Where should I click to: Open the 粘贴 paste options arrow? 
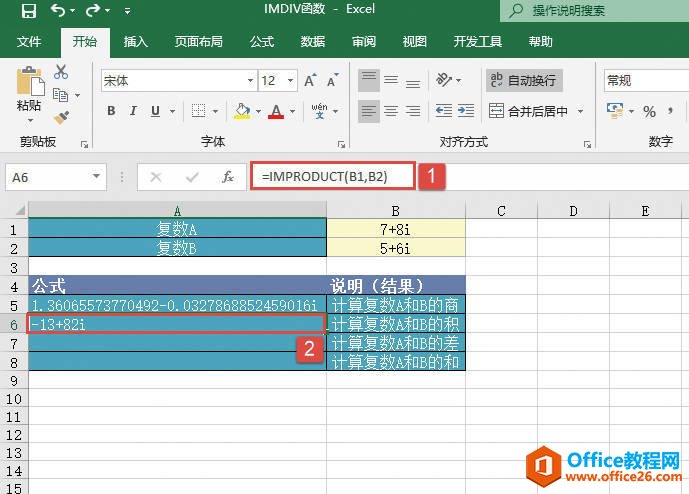[x=30, y=120]
